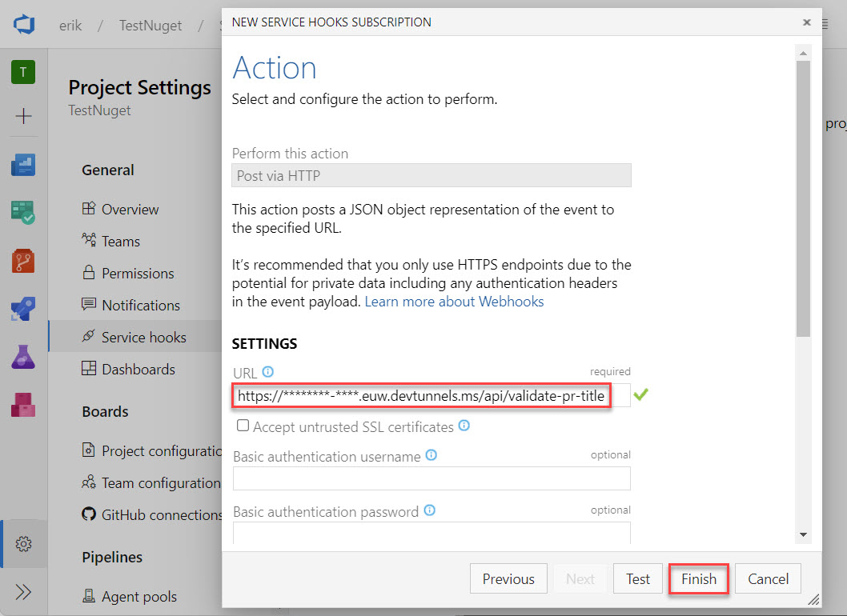Click the GitHub connections icon
Screen dimensions: 847x616
pyautogui.click(x=89, y=514)
